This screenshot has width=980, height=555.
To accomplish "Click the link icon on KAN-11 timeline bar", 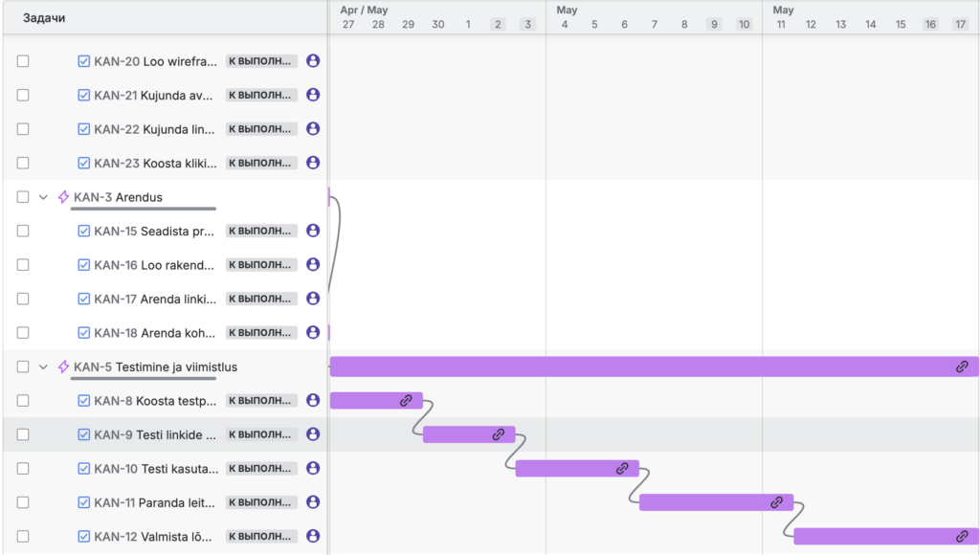I will pos(777,502).
